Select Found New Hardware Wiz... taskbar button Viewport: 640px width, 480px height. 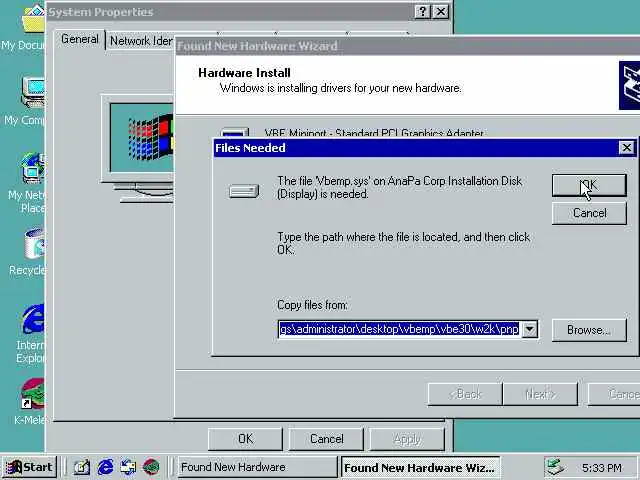pyautogui.click(x=420, y=467)
